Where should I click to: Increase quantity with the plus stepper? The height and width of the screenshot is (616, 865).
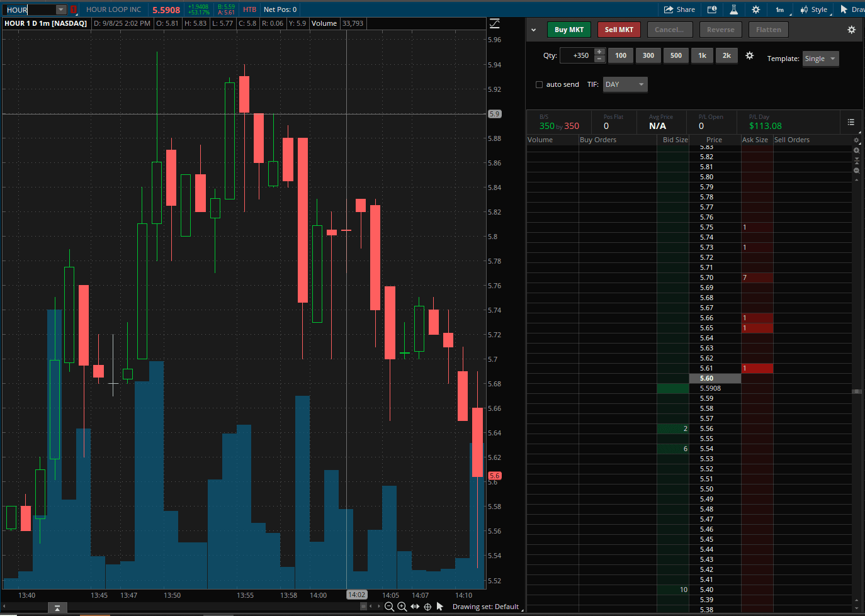click(599, 52)
